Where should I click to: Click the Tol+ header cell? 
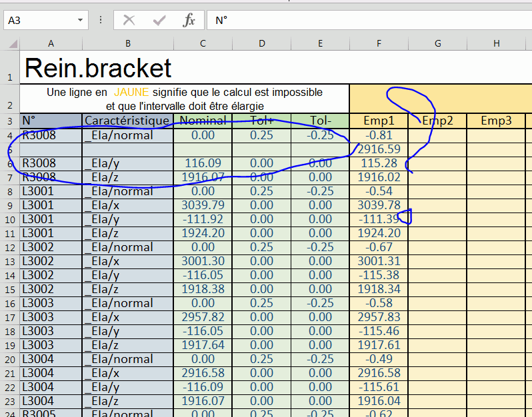click(261, 121)
